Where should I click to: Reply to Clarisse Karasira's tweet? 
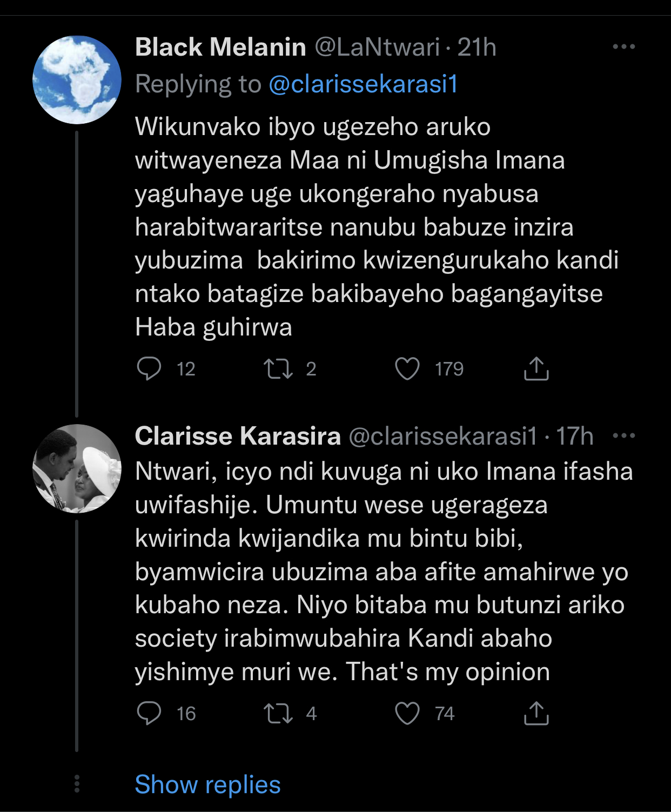click(x=149, y=714)
